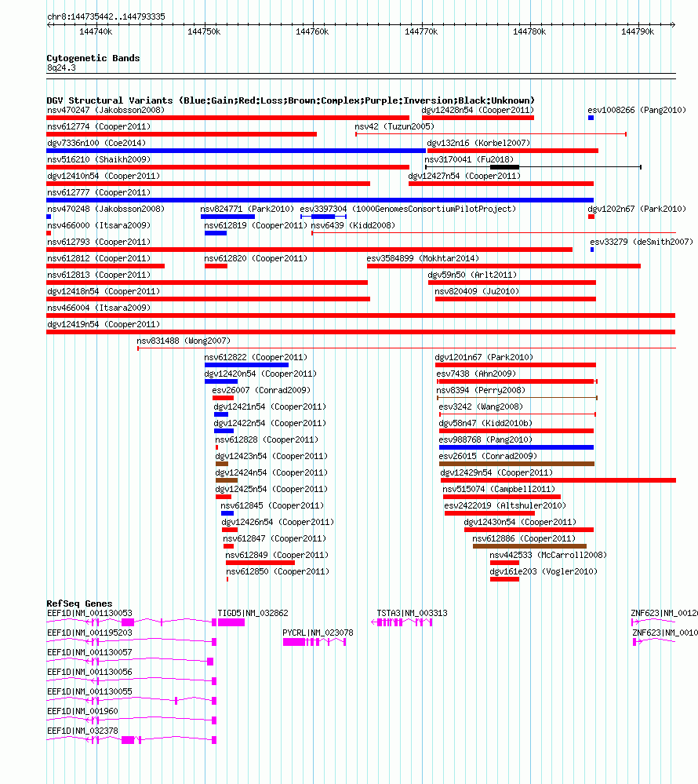The image size is (698, 784).
Task: Click nsv466000 (Itsara2009) label
Action: coord(99,225)
